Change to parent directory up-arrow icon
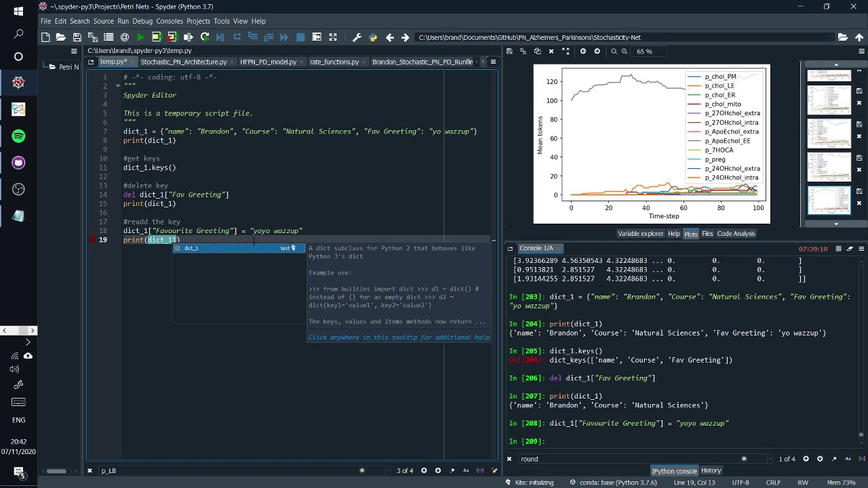This screenshot has height=488, width=868. coord(859,37)
